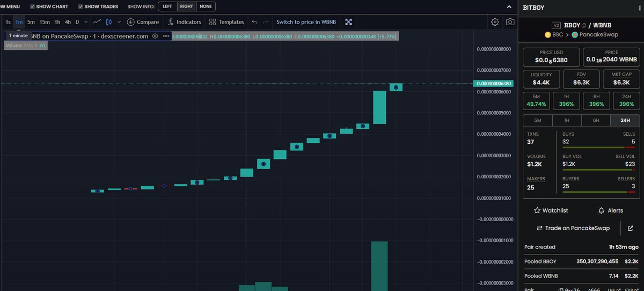Viewport: 644px width, 291px height.
Task: Set Show Info to Right
Action: [187, 6]
